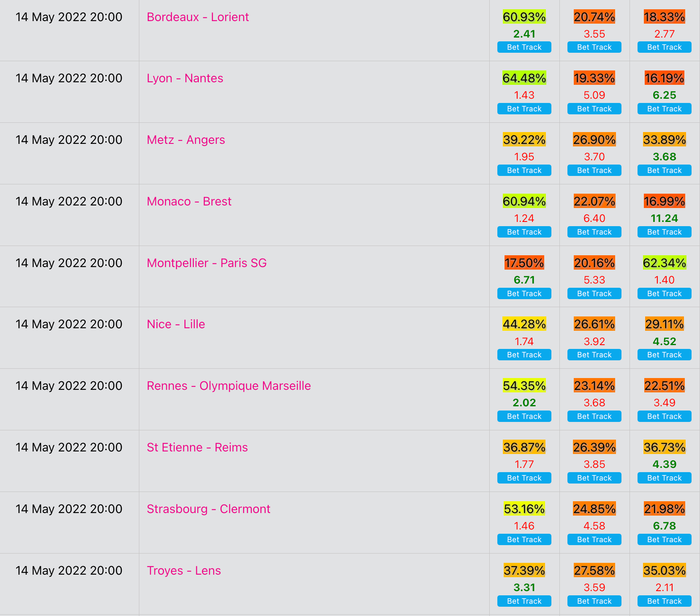
Task: Select the 35.03% Lens win probability
Action: pyautogui.click(x=665, y=570)
